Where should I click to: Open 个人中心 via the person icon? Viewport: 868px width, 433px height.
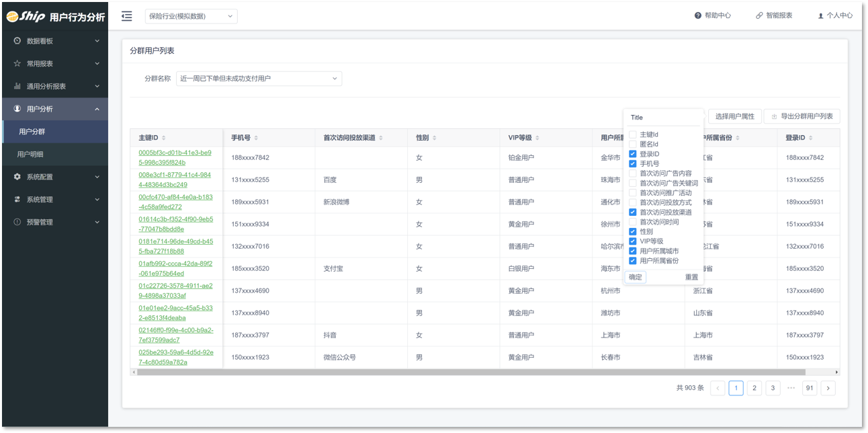click(821, 15)
